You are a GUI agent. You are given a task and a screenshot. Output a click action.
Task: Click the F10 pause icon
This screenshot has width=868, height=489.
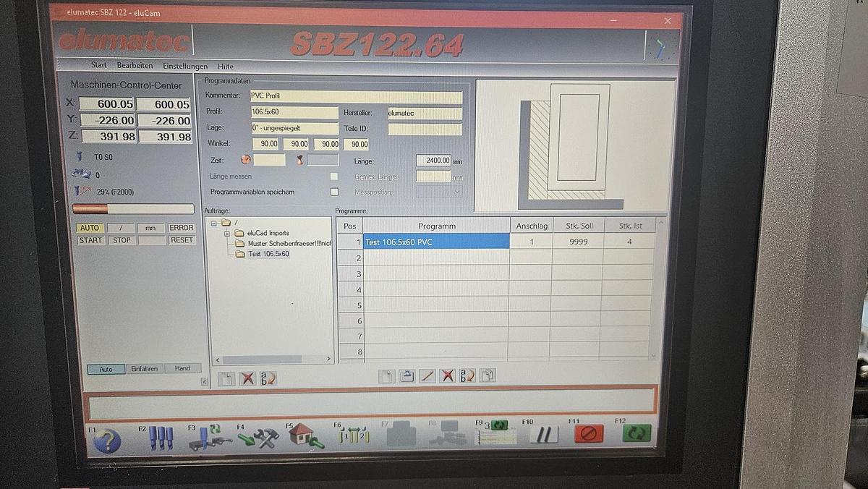tap(544, 434)
